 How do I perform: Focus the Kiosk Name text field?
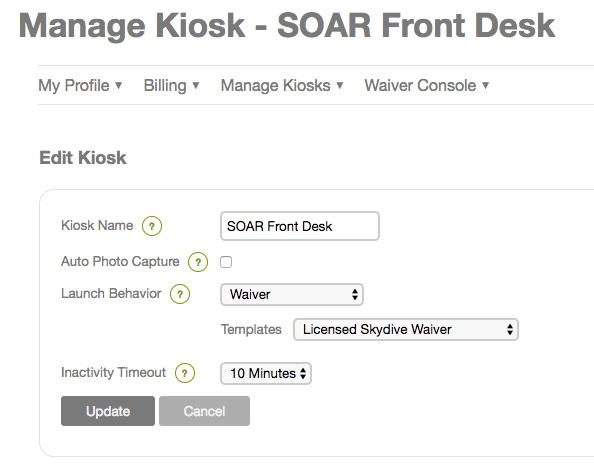tap(300, 226)
